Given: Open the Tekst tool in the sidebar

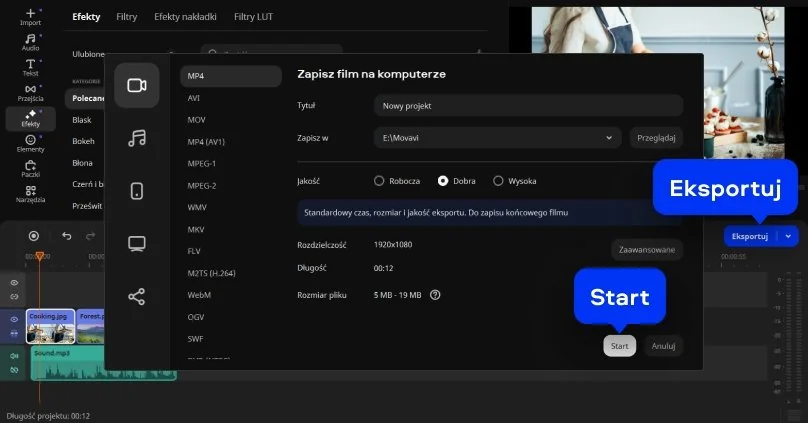Looking at the screenshot, I should [30, 67].
